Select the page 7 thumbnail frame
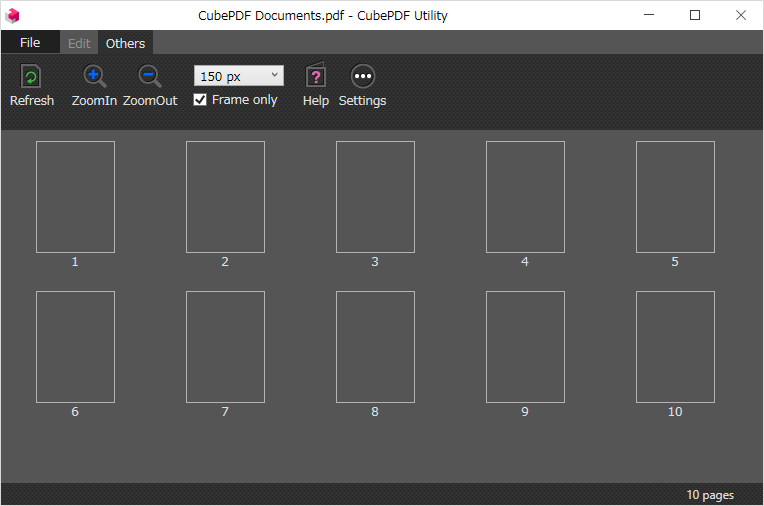Image resolution: width=764 pixels, height=506 pixels. click(x=226, y=347)
